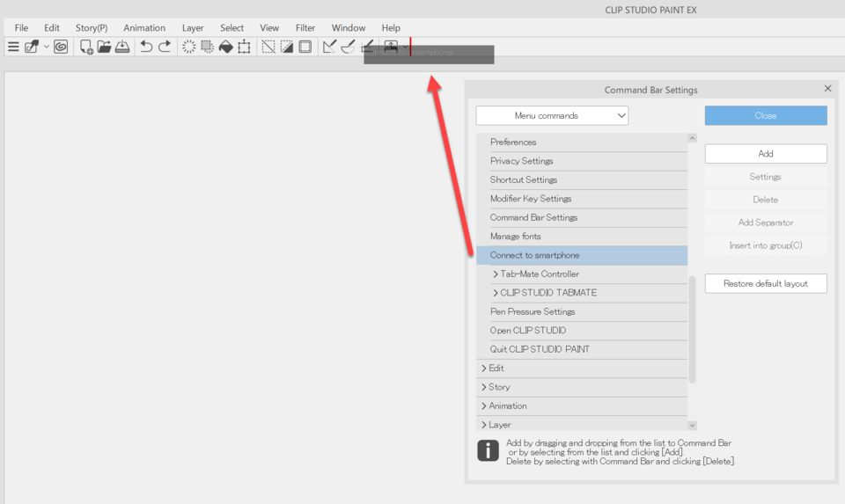The image size is (845, 504).
Task: Click the Undo arrow icon
Action: [x=146, y=47]
